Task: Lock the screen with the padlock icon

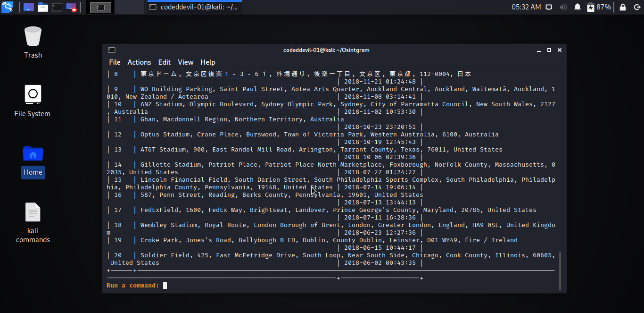Action: click(622, 7)
